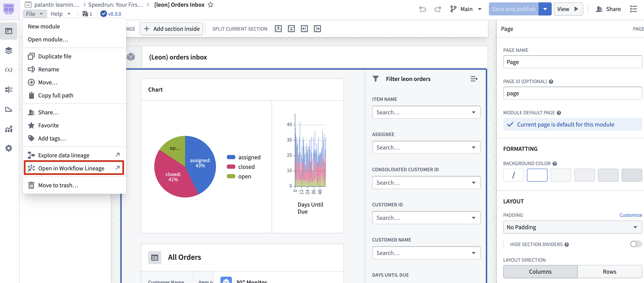Select Rows layout direction
This screenshot has width=644, height=283.
(x=609, y=271)
